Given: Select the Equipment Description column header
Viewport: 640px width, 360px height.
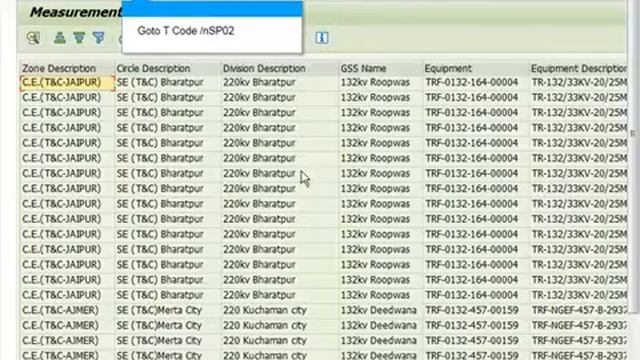Looking at the screenshot, I should click(578, 69).
